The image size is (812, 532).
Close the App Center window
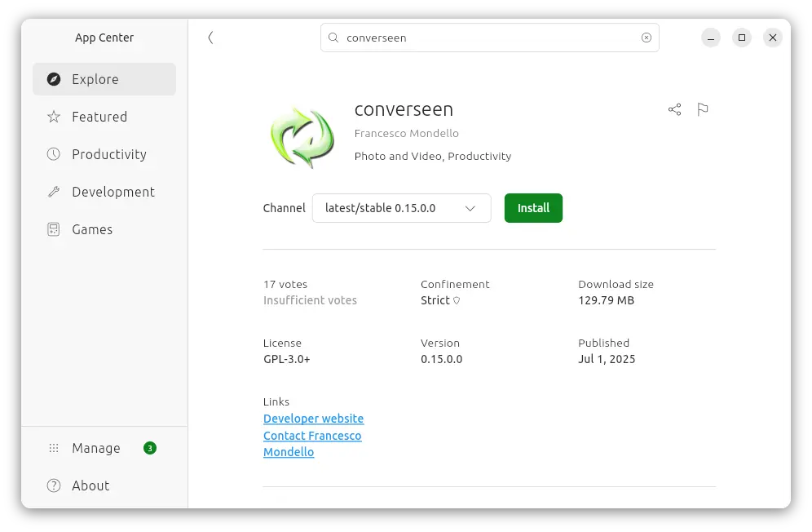773,38
